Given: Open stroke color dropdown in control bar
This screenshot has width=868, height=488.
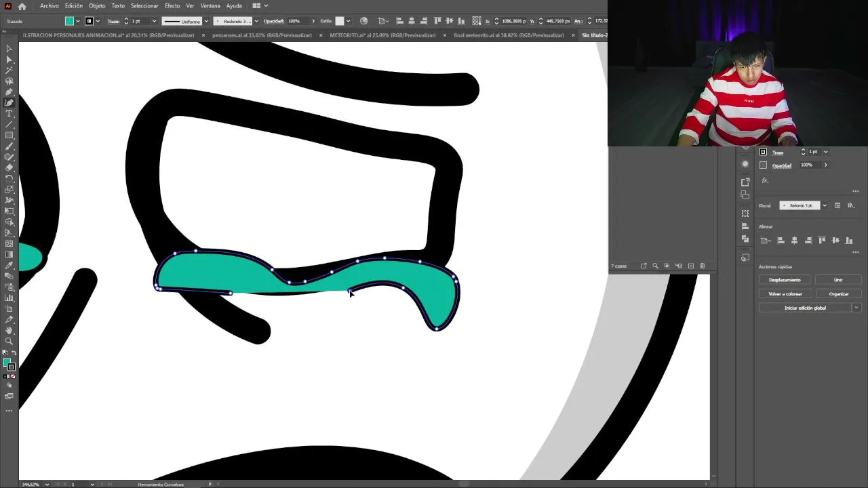Looking at the screenshot, I should click(97, 21).
